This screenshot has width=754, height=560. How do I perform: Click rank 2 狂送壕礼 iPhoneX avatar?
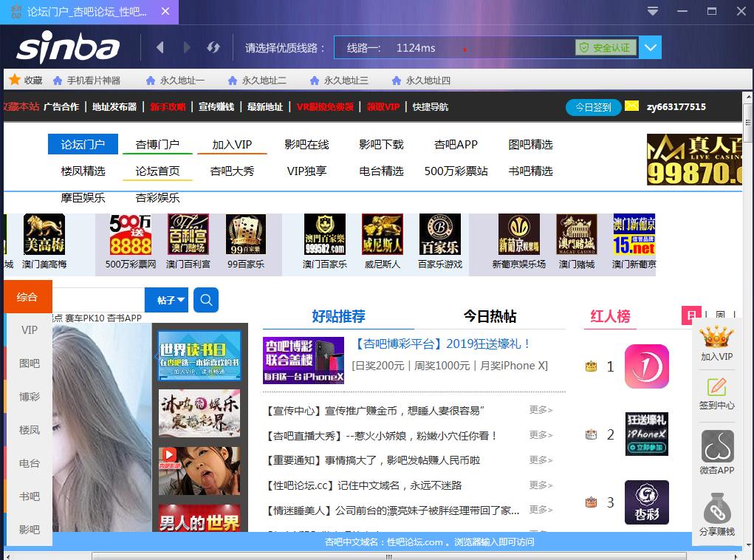coord(647,434)
